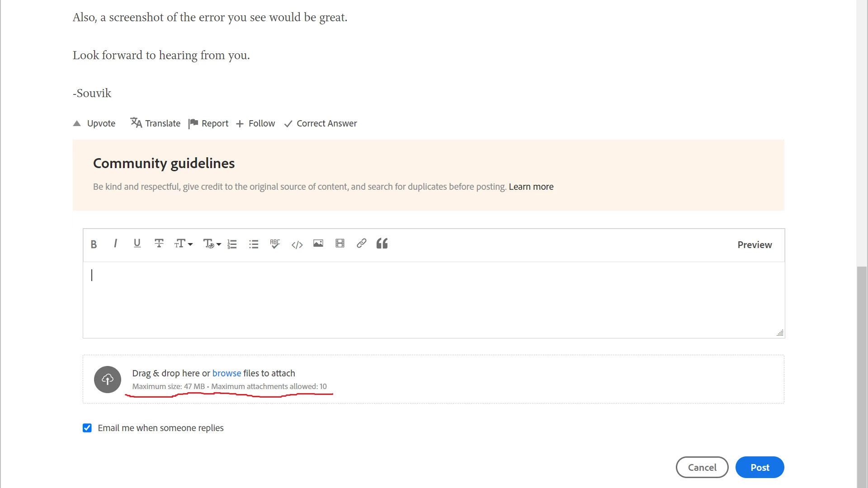Click the browse files link
This screenshot has height=488, width=868.
[226, 373]
